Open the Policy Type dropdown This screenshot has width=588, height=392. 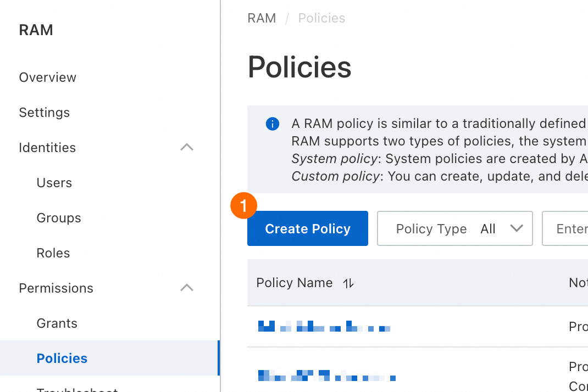pyautogui.click(x=454, y=229)
